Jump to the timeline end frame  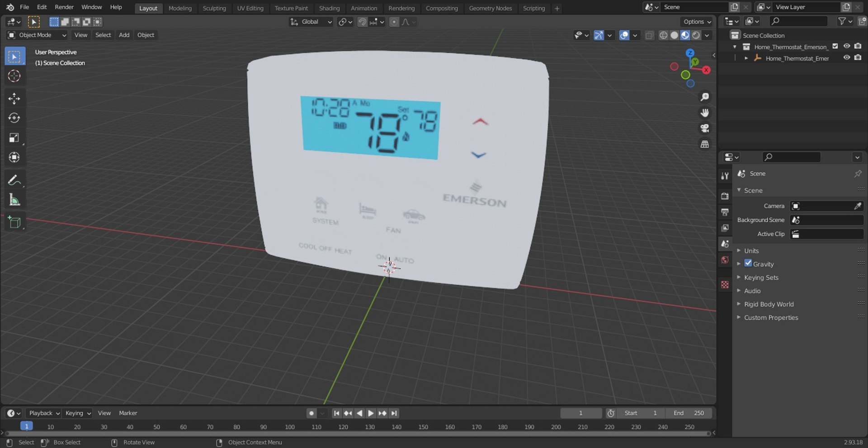394,413
